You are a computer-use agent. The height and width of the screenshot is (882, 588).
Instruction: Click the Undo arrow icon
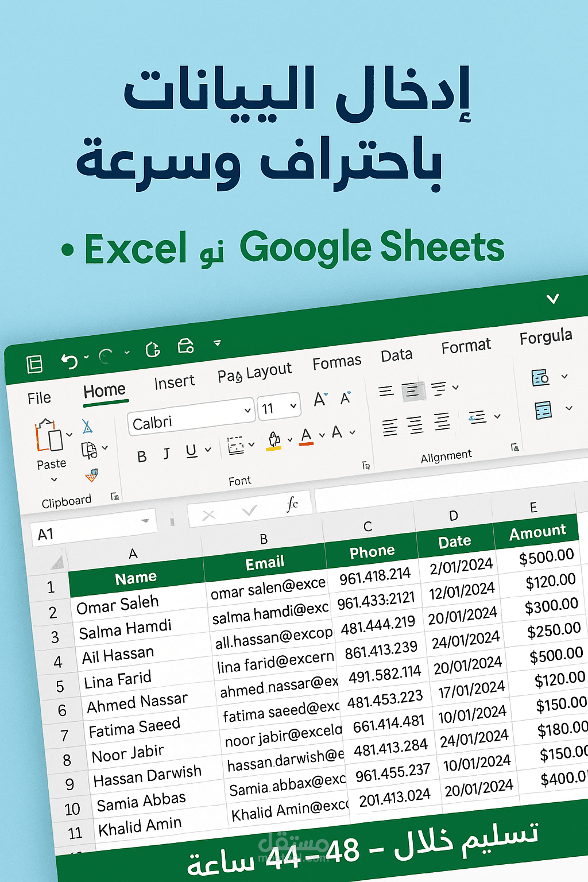point(69,361)
